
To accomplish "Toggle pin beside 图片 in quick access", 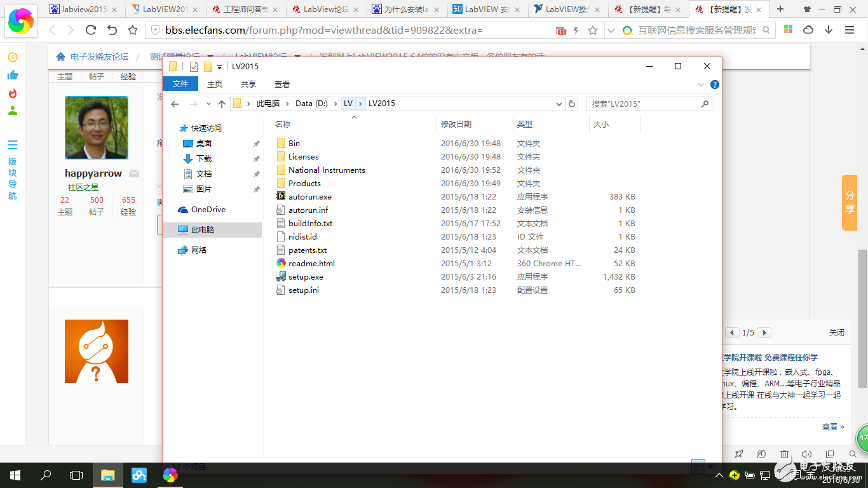I will pyautogui.click(x=256, y=189).
